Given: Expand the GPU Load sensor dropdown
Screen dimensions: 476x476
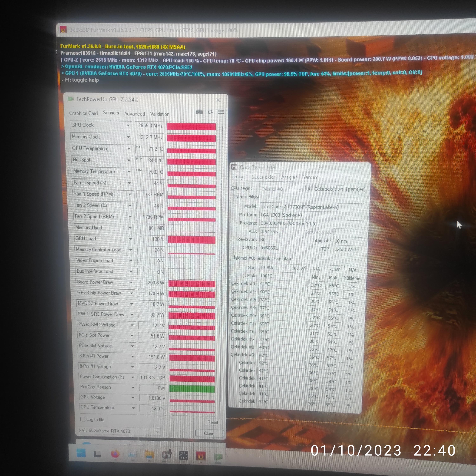Looking at the screenshot, I should point(131,239).
